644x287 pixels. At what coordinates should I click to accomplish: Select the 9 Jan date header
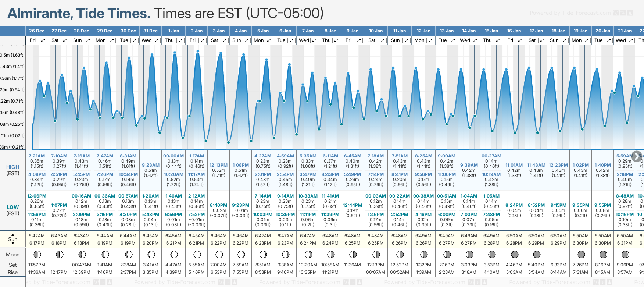click(x=353, y=31)
